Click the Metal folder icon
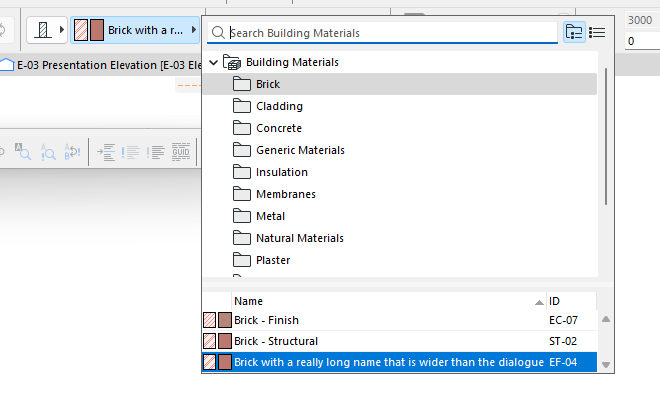The width and height of the screenshot is (660, 394). [x=242, y=216]
